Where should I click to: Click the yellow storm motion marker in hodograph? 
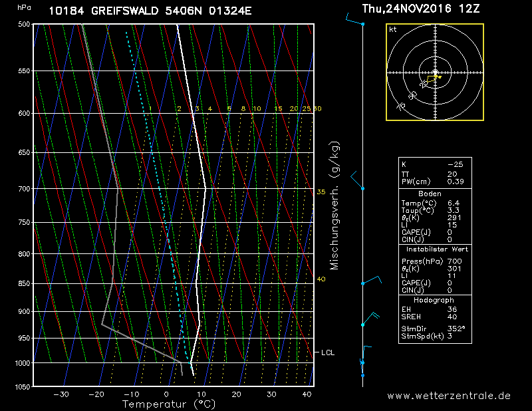point(437,78)
